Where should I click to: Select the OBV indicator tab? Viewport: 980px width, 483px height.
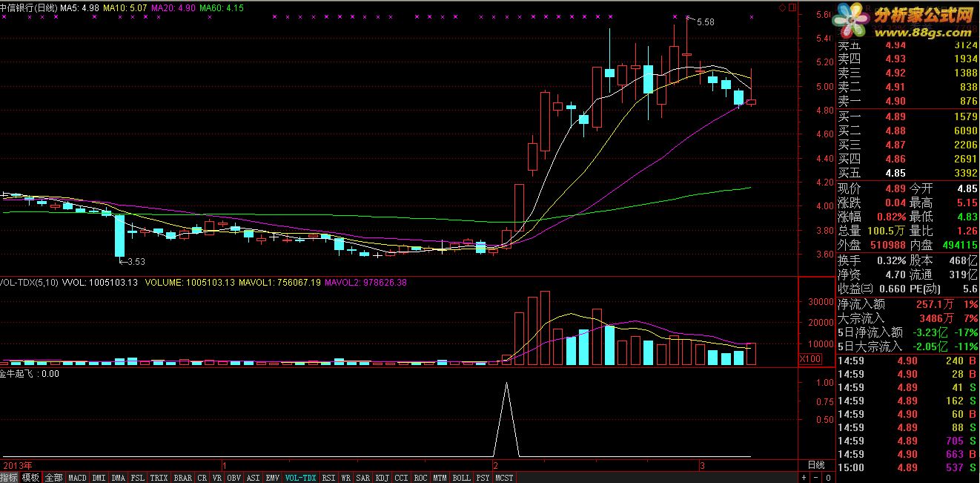[234, 478]
